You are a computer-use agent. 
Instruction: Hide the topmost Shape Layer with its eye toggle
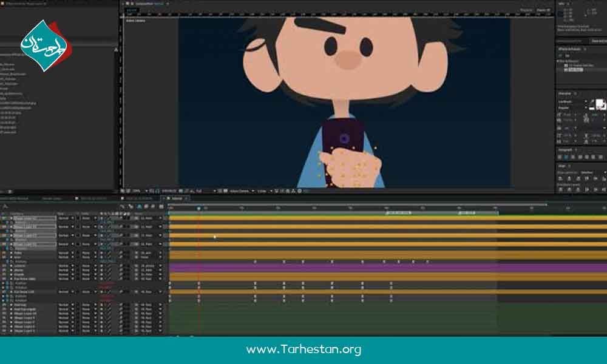point(10,217)
